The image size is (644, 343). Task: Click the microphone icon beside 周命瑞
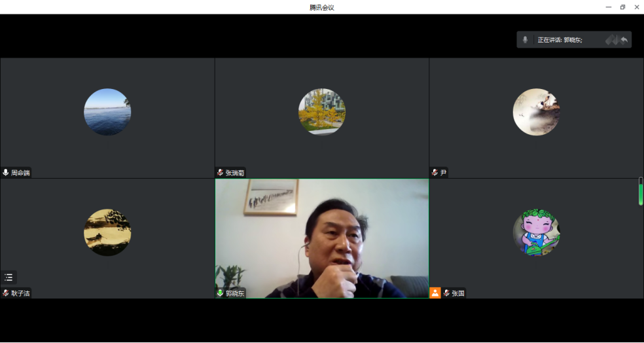(x=6, y=173)
